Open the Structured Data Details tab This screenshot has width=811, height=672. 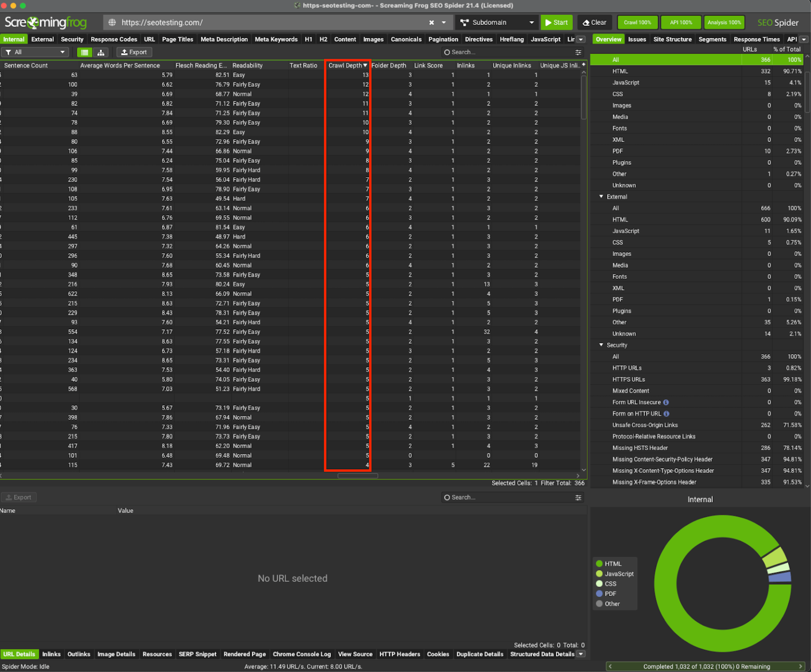click(542, 654)
